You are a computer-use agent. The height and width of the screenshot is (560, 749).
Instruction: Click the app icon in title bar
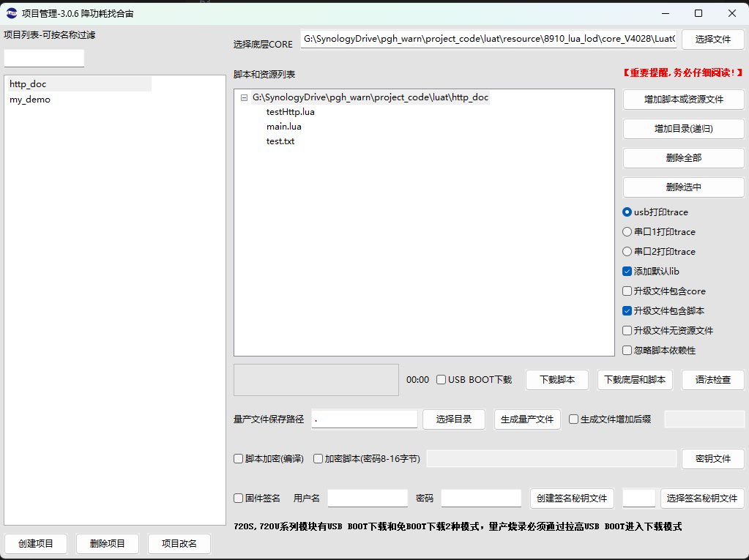[x=12, y=13]
